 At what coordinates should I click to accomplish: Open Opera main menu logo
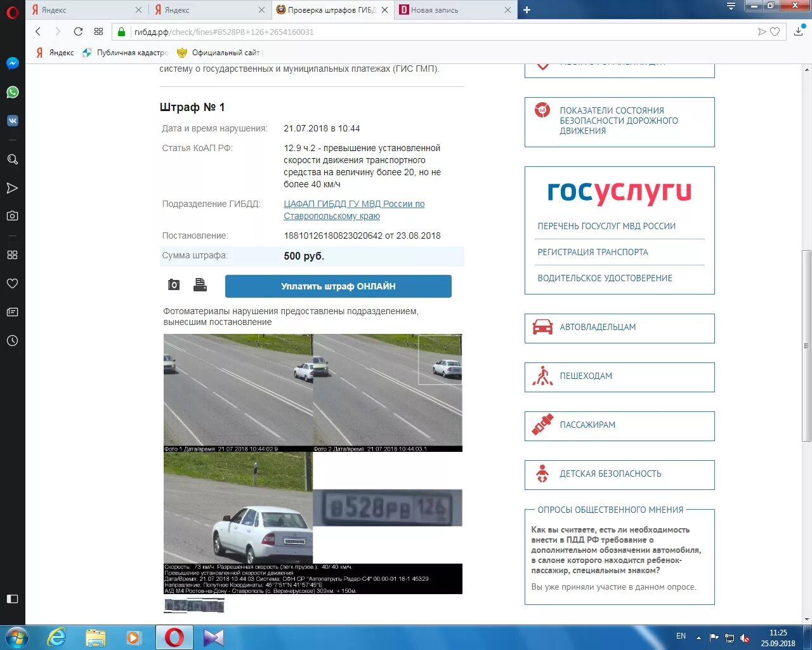12,11
